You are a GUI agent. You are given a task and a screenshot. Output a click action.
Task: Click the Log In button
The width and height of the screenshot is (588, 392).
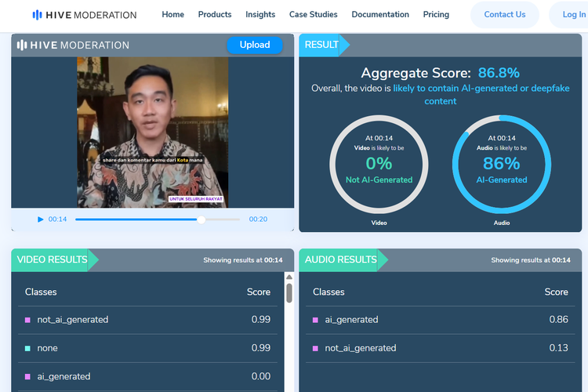click(x=572, y=15)
